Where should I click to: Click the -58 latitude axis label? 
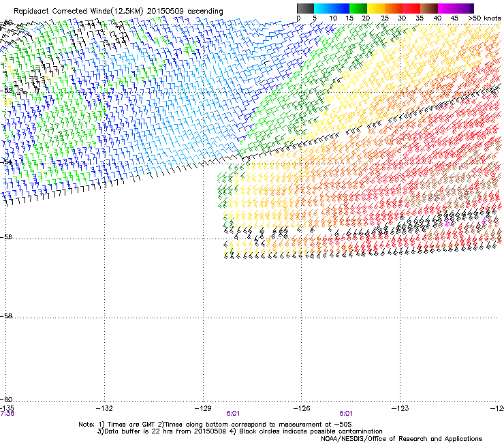click(6, 316)
